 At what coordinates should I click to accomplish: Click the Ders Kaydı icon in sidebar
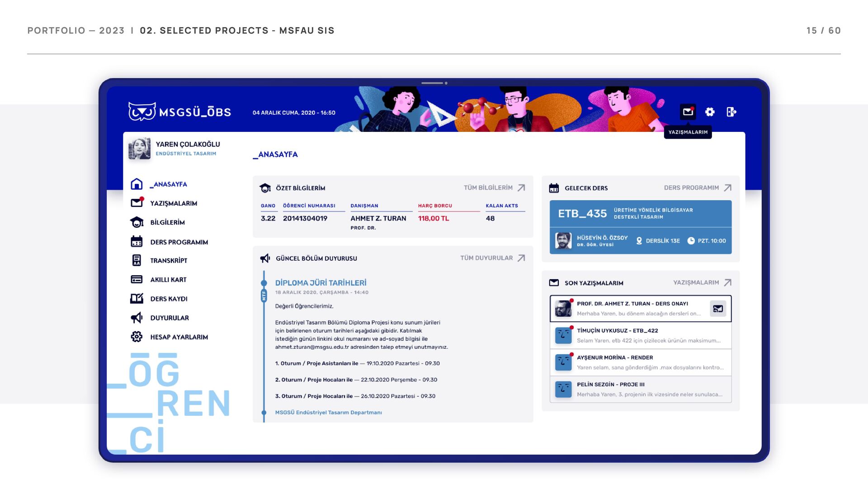[137, 299]
